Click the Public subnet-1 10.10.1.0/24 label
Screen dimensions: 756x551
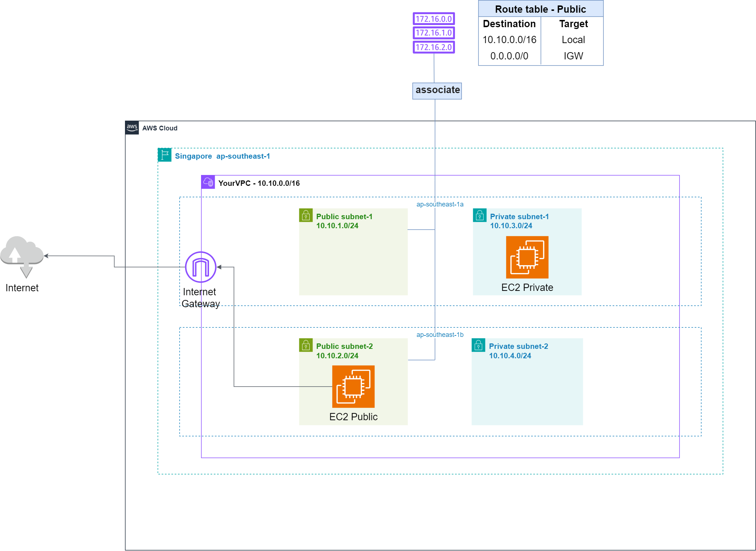tap(344, 221)
